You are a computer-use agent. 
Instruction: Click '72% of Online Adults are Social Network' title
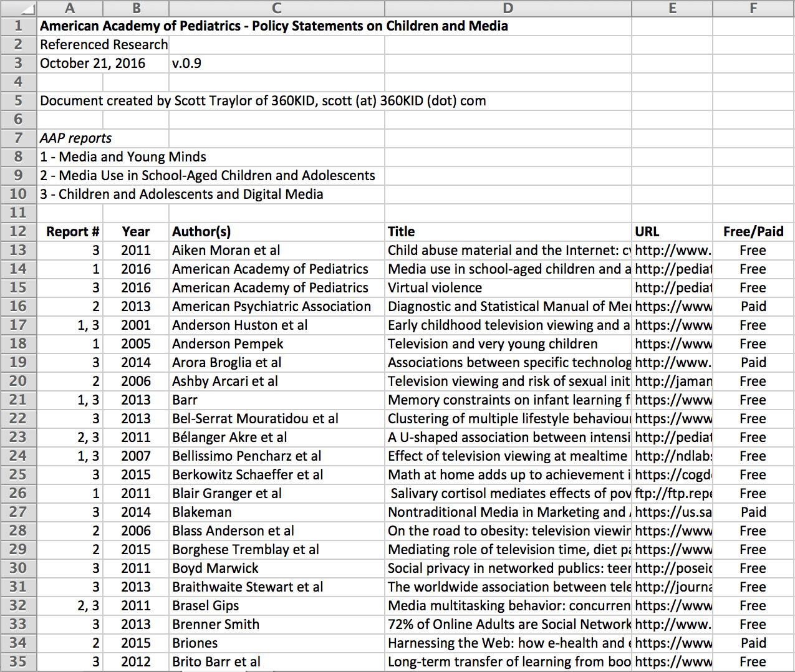pos(508,624)
